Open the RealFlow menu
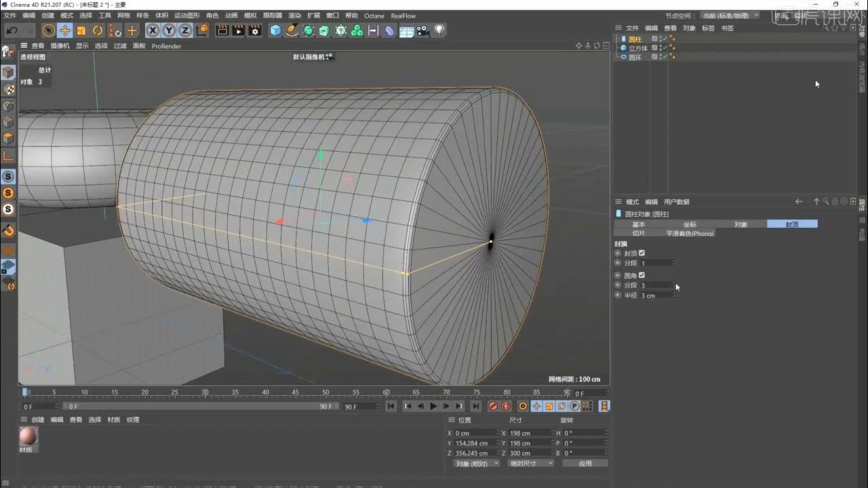The width and height of the screenshot is (868, 488). click(x=403, y=16)
